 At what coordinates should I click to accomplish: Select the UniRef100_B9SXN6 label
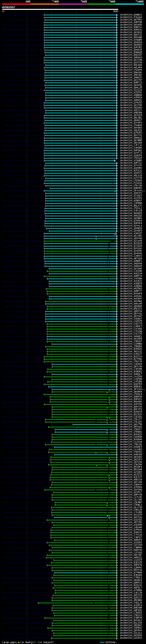pos(131,37)
